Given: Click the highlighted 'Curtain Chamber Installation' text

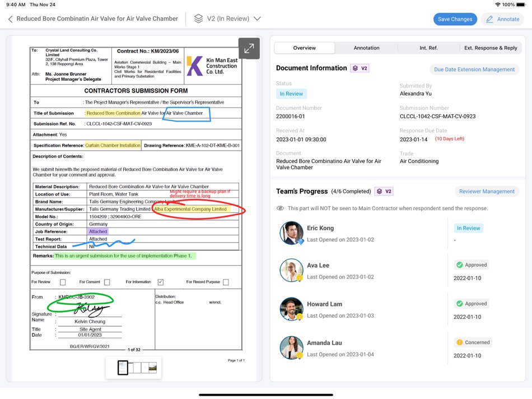Looking at the screenshot, I should point(113,145).
